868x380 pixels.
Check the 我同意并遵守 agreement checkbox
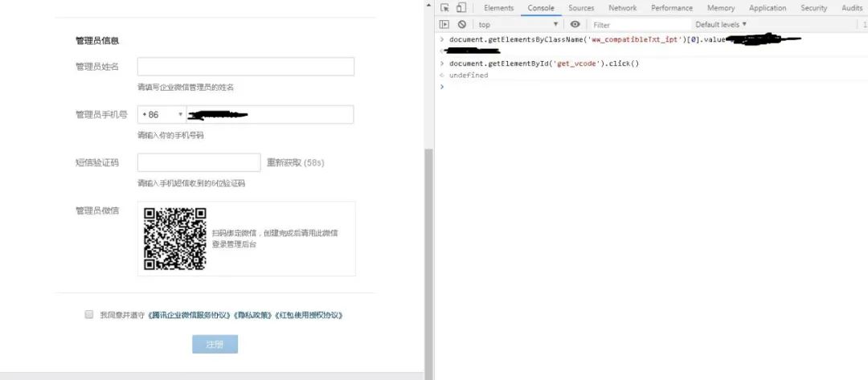click(x=89, y=314)
